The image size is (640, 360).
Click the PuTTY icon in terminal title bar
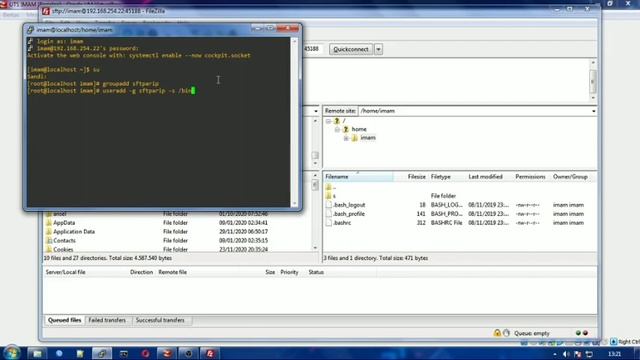(31, 30)
